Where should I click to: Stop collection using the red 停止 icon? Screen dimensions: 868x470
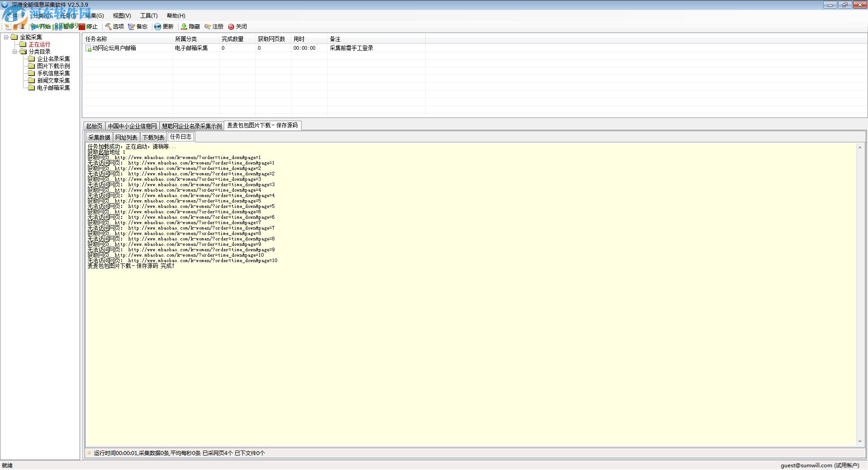tap(82, 27)
